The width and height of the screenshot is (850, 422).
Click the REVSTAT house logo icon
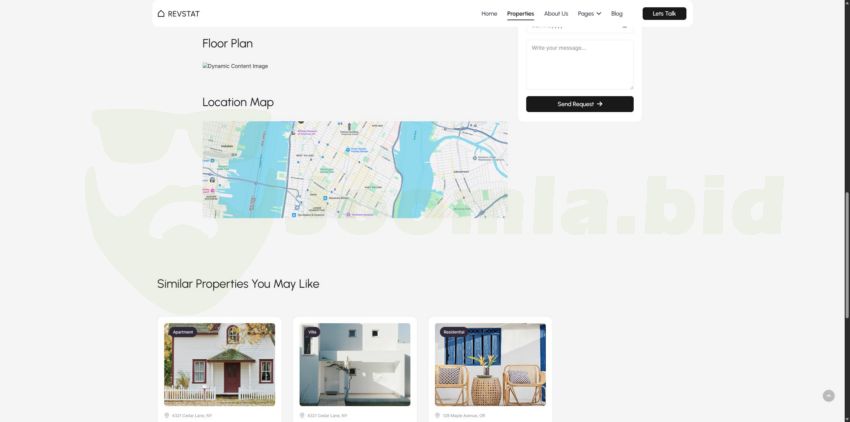[x=161, y=14]
